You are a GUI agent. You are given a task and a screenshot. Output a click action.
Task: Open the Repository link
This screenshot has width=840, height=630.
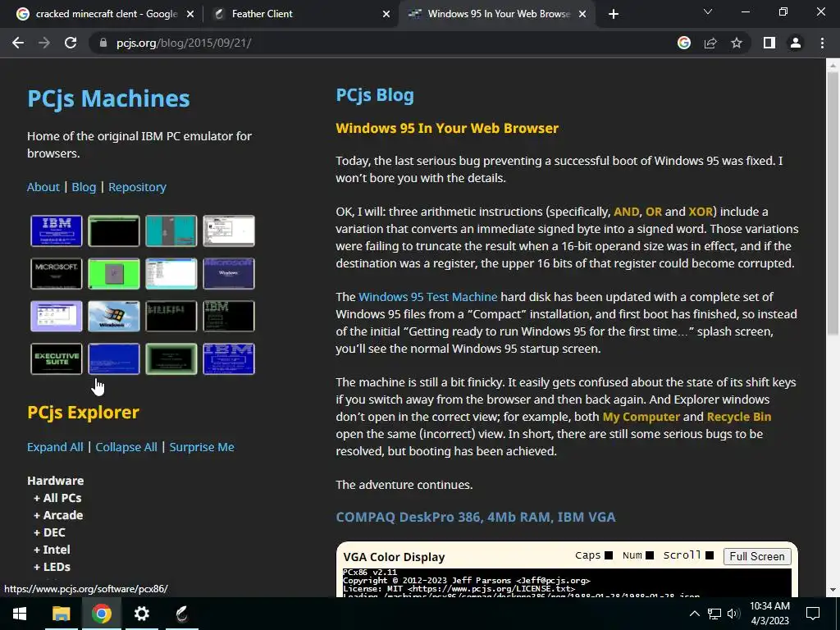(137, 187)
